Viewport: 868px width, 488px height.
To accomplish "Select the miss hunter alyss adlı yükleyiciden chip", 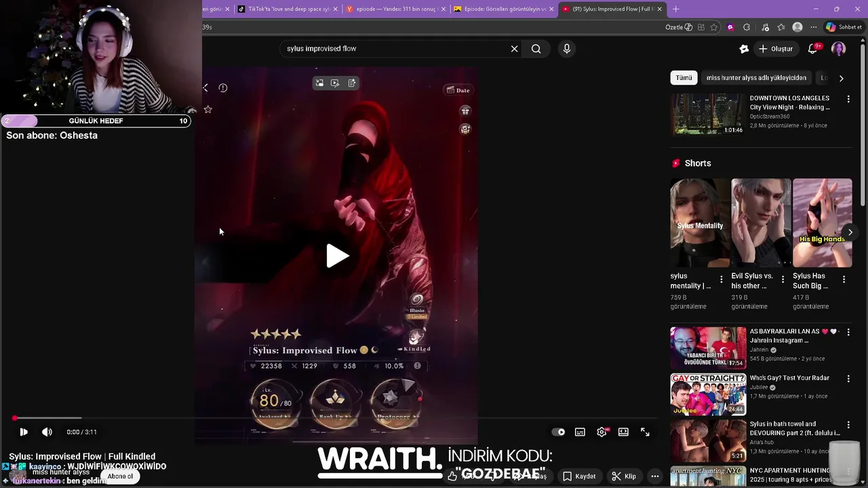I will 756,78.
